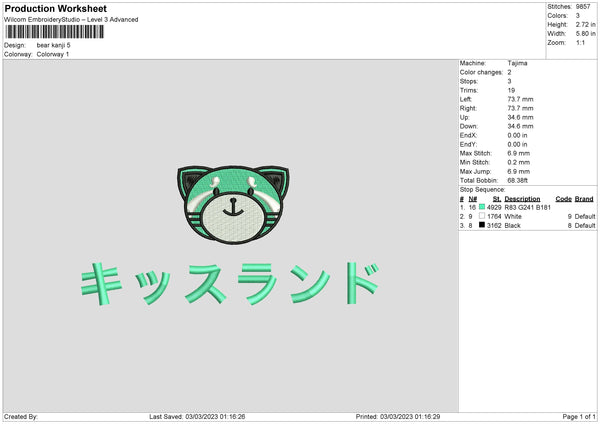Click the Min Stitch value 0.2 mm
Screen dimensions: 600x424
pyautogui.click(x=518, y=163)
